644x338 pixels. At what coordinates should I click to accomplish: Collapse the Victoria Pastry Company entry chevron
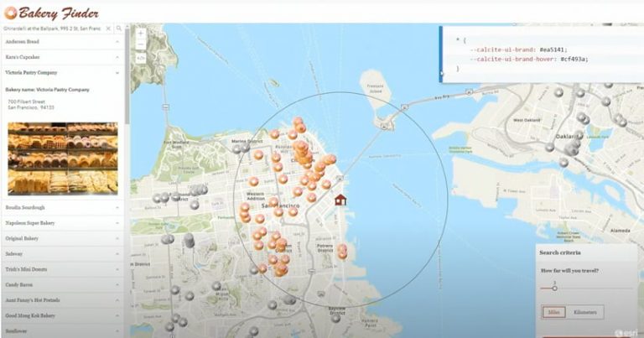(x=117, y=73)
